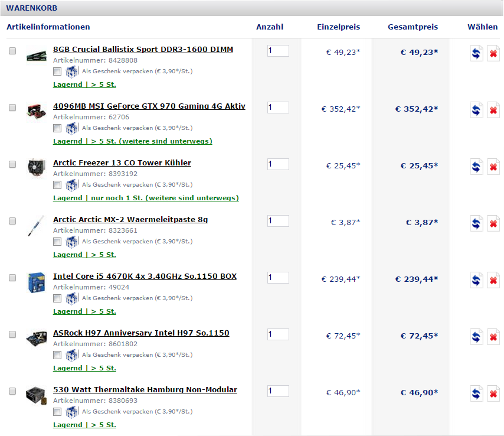The image size is (504, 436).
Task: Enable gift wrapping for Crucial Ballistix RAM
Action: coord(57,71)
